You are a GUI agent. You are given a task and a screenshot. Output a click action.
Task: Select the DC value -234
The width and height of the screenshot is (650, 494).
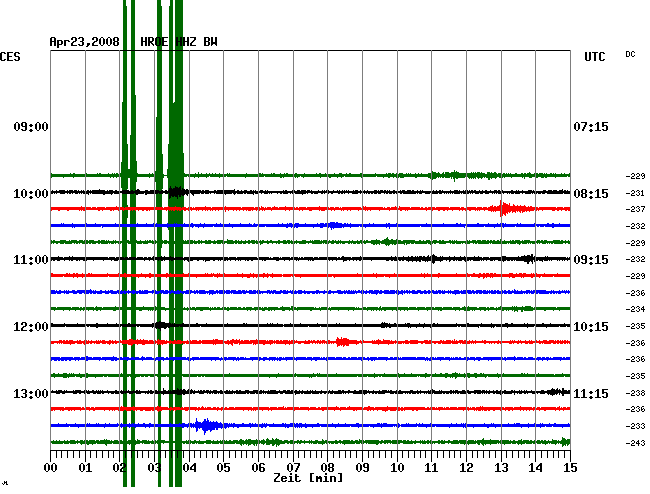point(635,309)
